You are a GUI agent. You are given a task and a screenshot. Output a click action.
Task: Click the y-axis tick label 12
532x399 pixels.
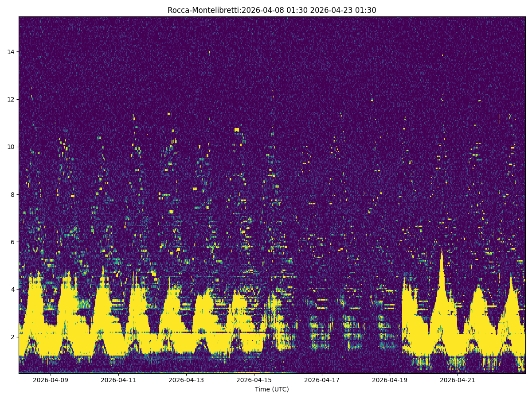[x=10, y=100]
